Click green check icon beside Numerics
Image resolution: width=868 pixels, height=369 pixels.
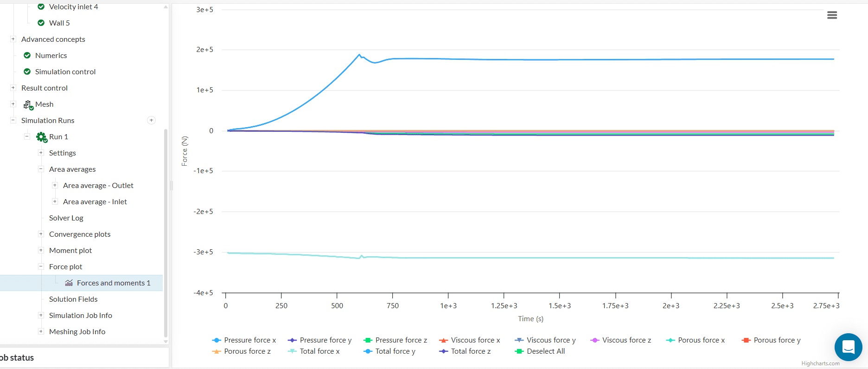tap(27, 56)
